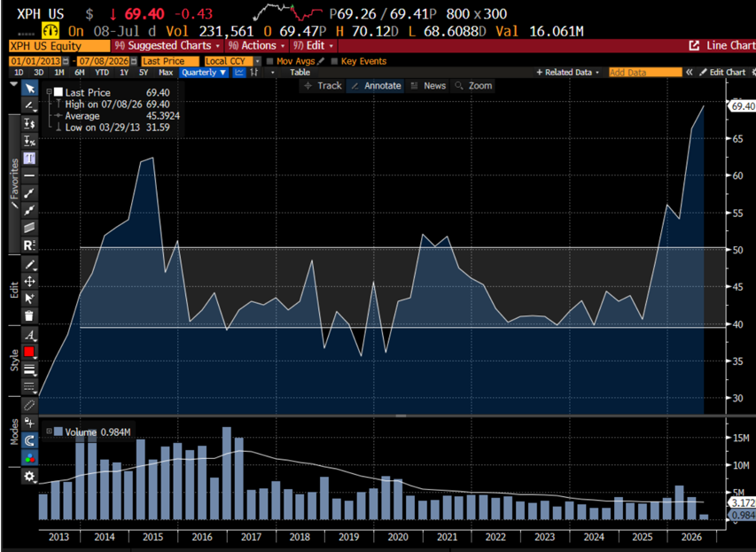Viewport: 756px width, 552px height.
Task: Select the 6M range tab
Action: tap(80, 73)
